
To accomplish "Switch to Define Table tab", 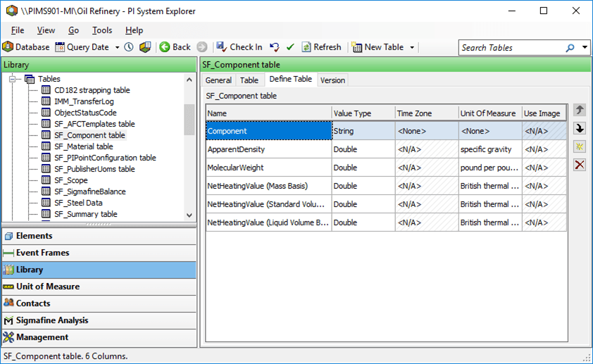I will click(290, 79).
